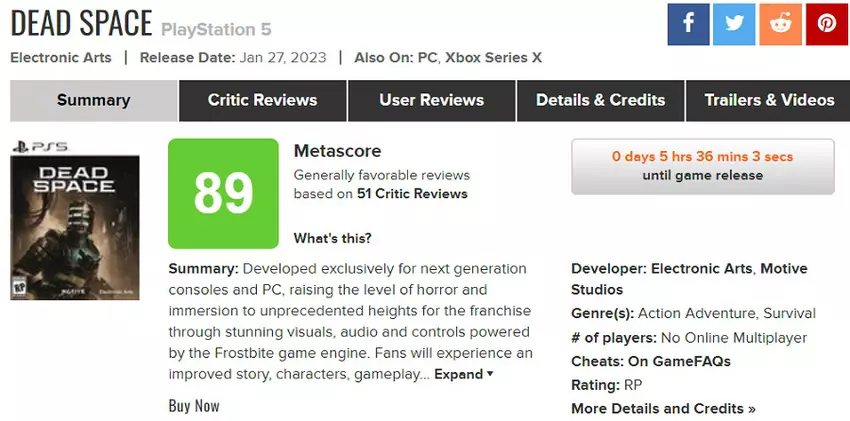This screenshot has width=850, height=421.
Task: Open the Dead Space cover art
Action: 76,227
